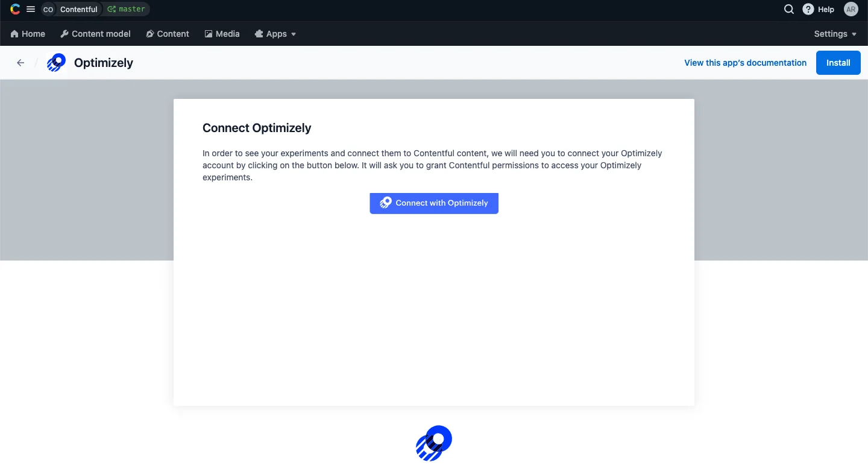Screen dimensions: 868x471
Task: Expand the Apps dropdown menu
Action: coord(275,34)
